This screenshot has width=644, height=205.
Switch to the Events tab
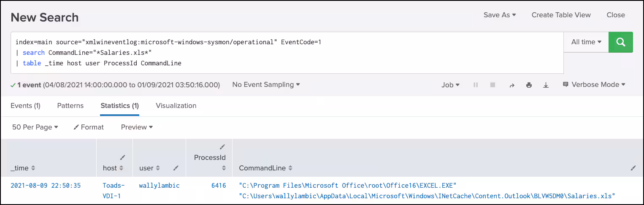[x=25, y=105]
